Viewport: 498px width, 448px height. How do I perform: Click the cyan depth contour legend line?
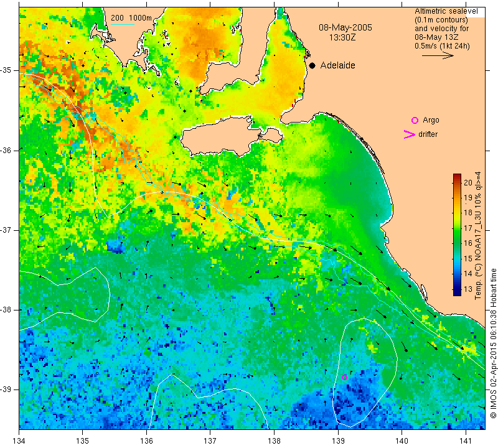[123, 24]
